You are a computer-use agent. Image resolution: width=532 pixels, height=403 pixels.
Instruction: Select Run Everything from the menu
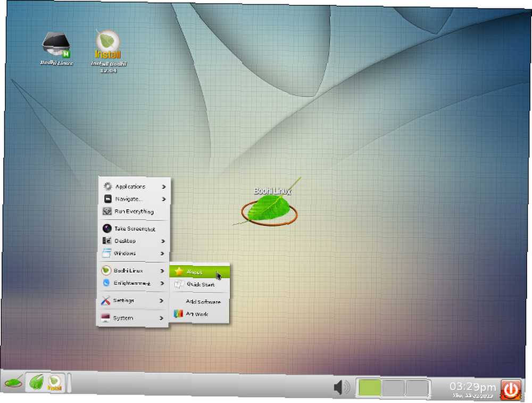135,211
